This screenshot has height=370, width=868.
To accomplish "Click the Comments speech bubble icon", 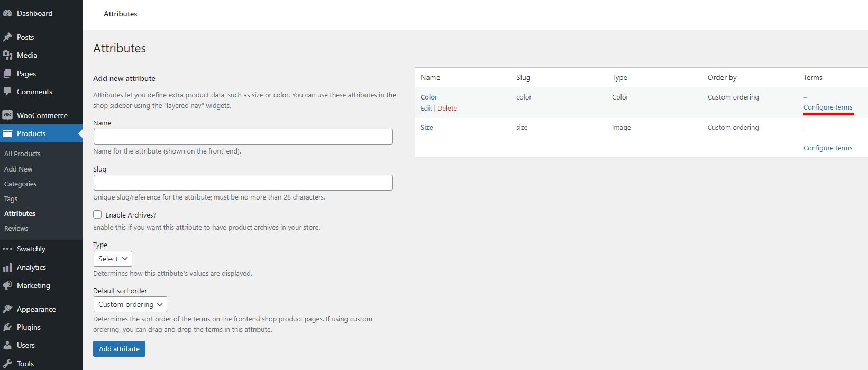I will click(x=7, y=92).
